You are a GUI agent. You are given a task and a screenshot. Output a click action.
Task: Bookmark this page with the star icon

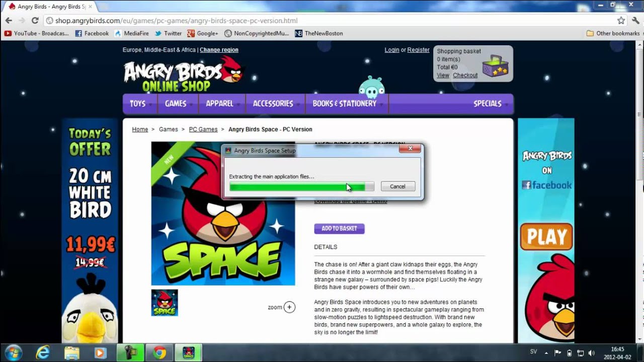coord(621,21)
